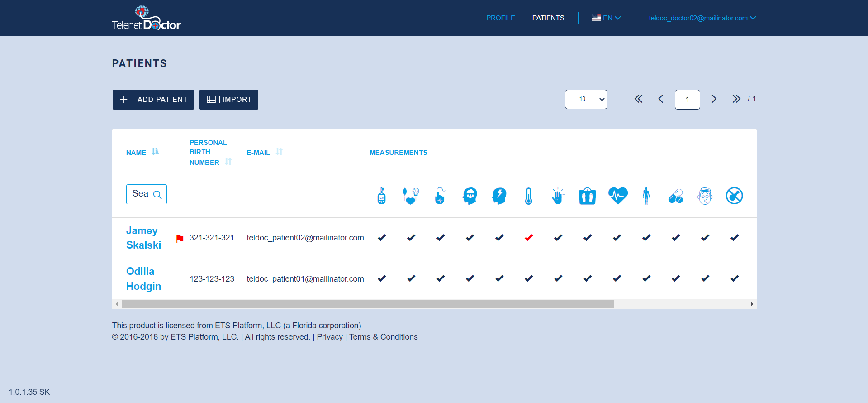Click the head with lightning bolt icon
This screenshot has height=403, width=868.
(x=499, y=196)
